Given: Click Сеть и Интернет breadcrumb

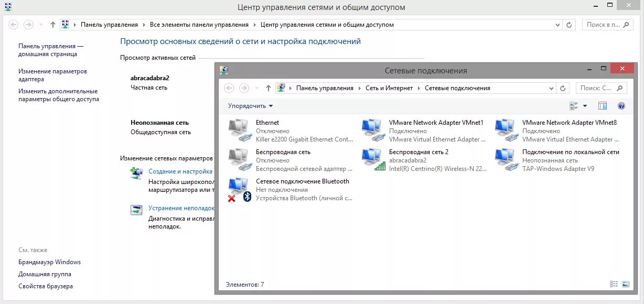Looking at the screenshot, I should (x=389, y=88).
